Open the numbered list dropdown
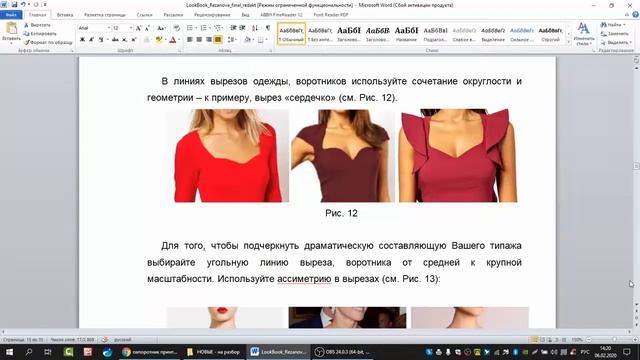The image size is (640, 360). tap(210, 28)
